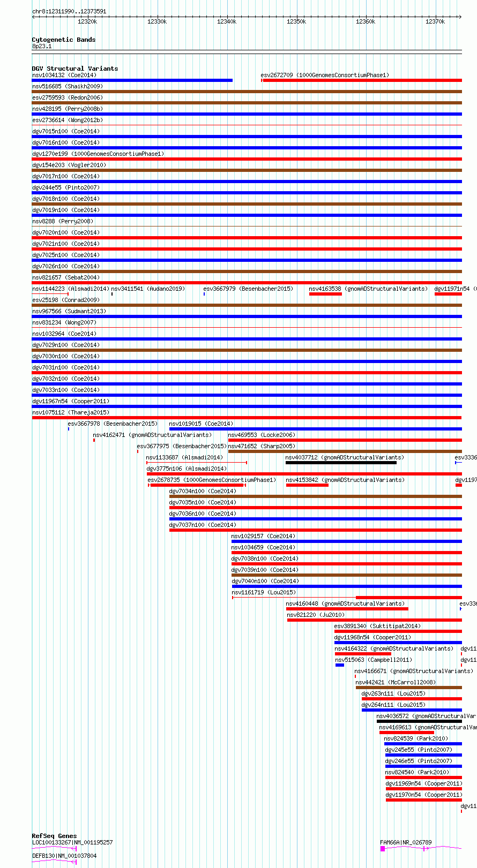Select the nsv1161719 (Lou2015) label
Screen dimensions: 477x868
coord(264,592)
